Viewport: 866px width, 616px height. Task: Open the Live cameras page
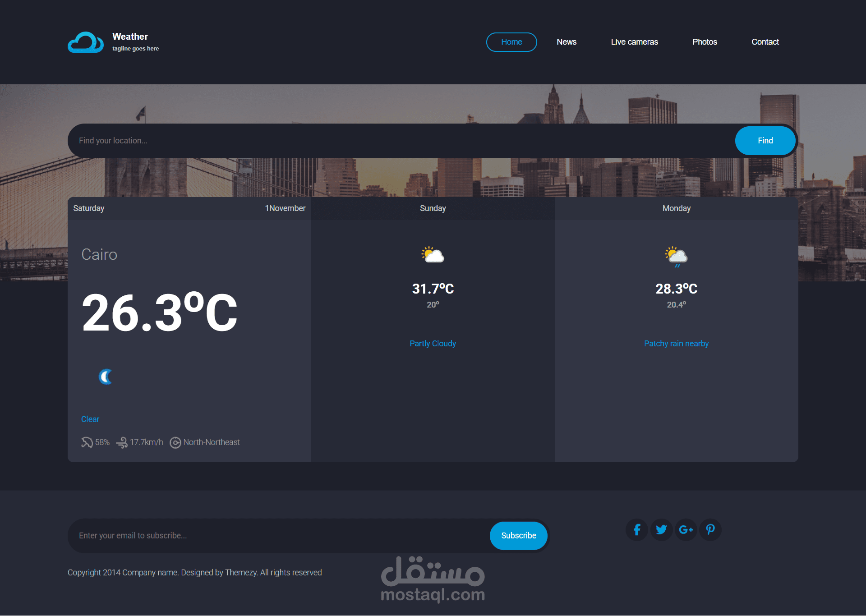634,41
